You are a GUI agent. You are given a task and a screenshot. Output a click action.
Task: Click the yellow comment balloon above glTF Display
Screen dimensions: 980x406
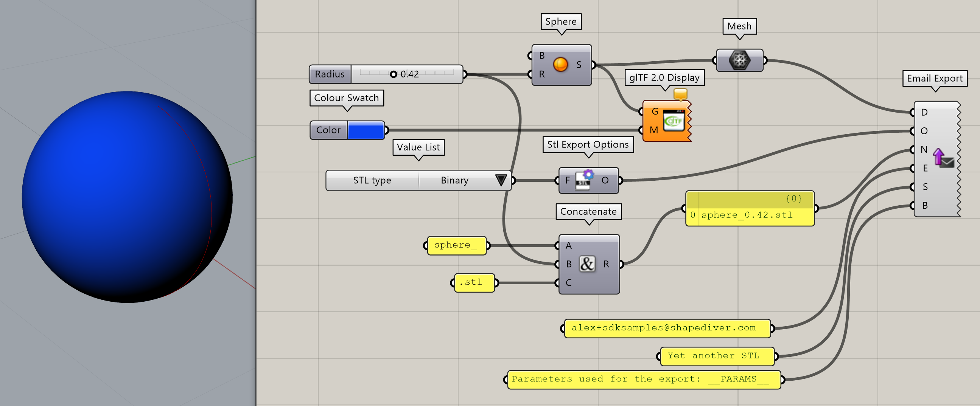coord(680,93)
